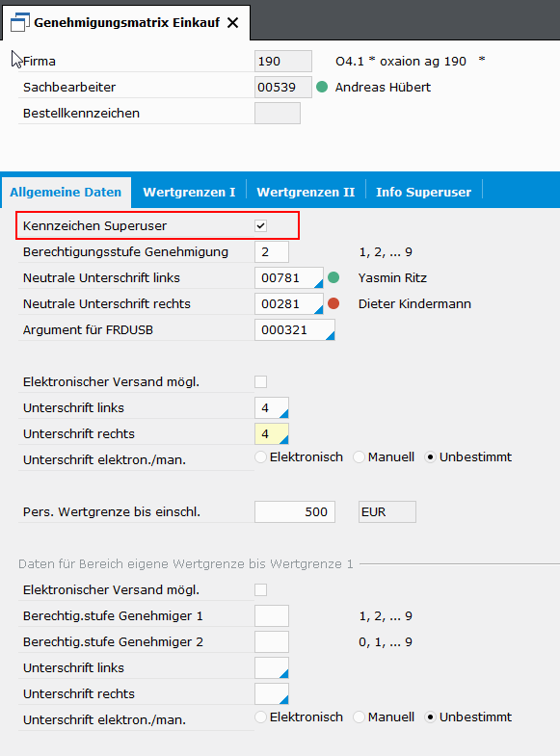
Task: Select Manuell radio in lower signature row
Action: click(359, 717)
